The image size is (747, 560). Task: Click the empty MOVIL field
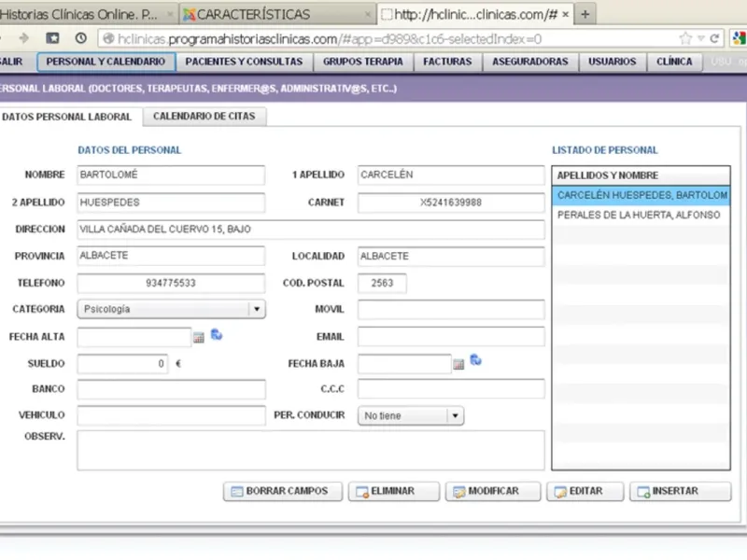451,310
